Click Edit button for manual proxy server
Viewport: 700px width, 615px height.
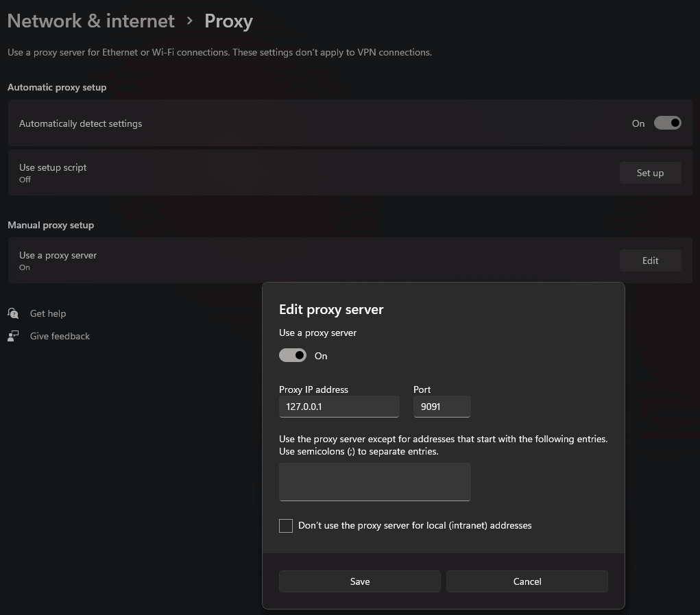650,261
